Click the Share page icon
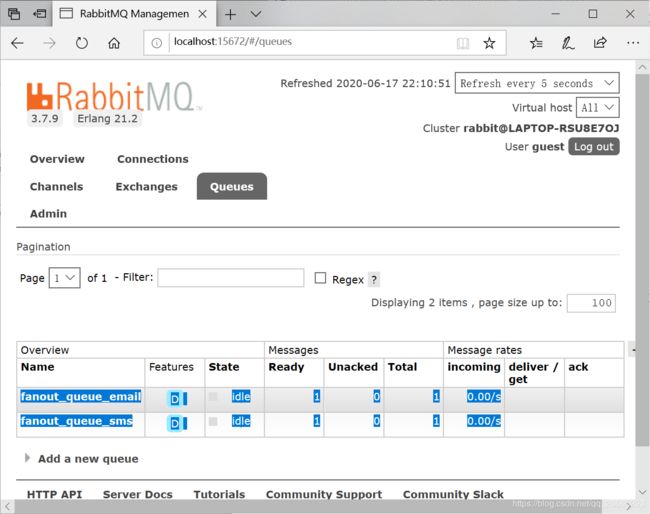Viewport: 650px width, 514px height. pyautogui.click(x=600, y=43)
